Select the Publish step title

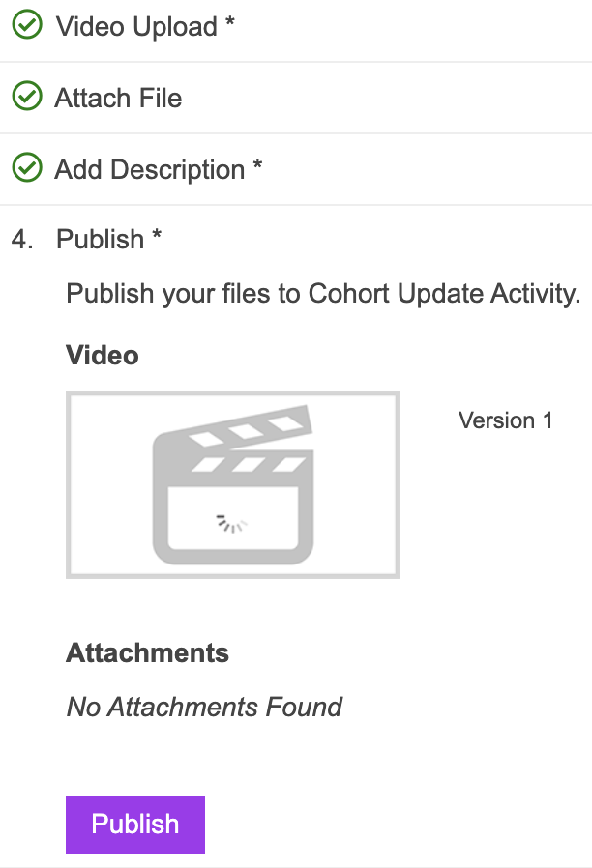tap(100, 239)
